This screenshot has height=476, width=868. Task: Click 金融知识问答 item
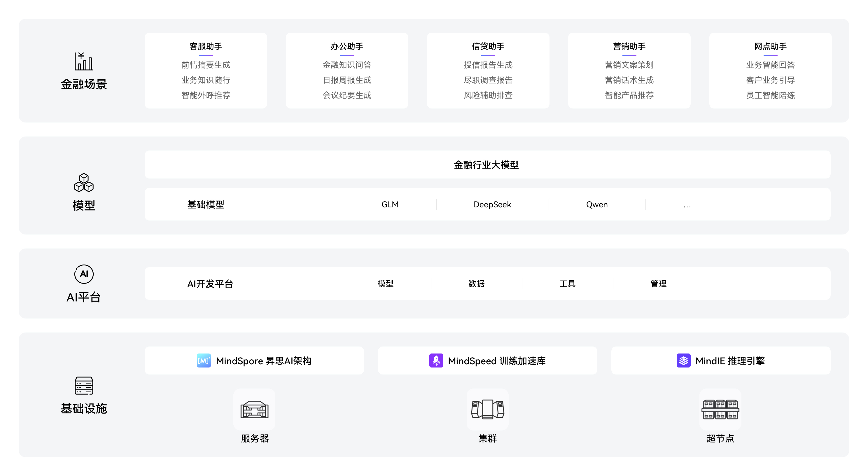pos(347,65)
